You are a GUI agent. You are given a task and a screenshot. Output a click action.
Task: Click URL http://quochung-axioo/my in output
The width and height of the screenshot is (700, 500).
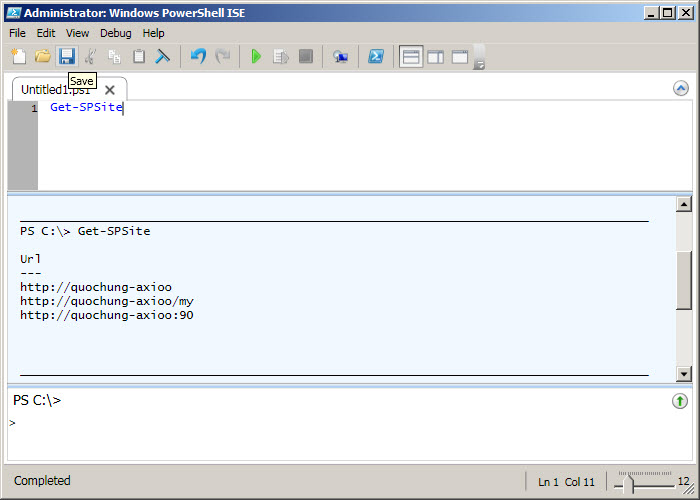tap(107, 301)
